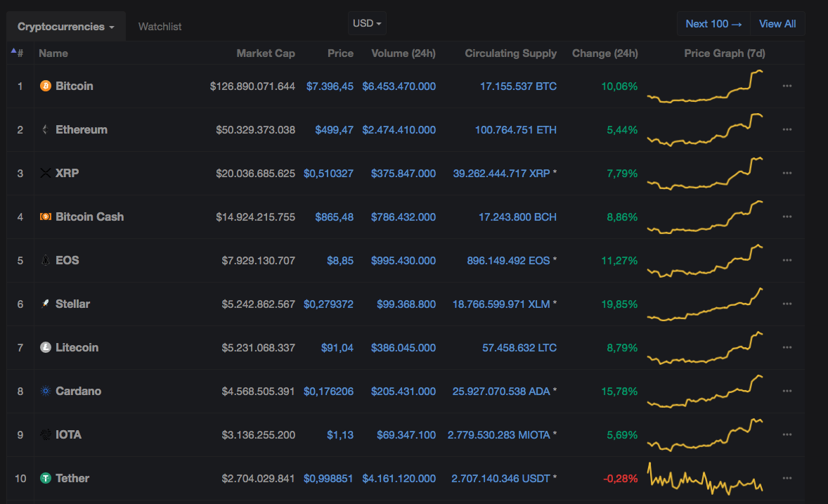Image resolution: width=828 pixels, height=504 pixels.
Task: Sort the table by Volume (24h)
Action: (x=403, y=53)
